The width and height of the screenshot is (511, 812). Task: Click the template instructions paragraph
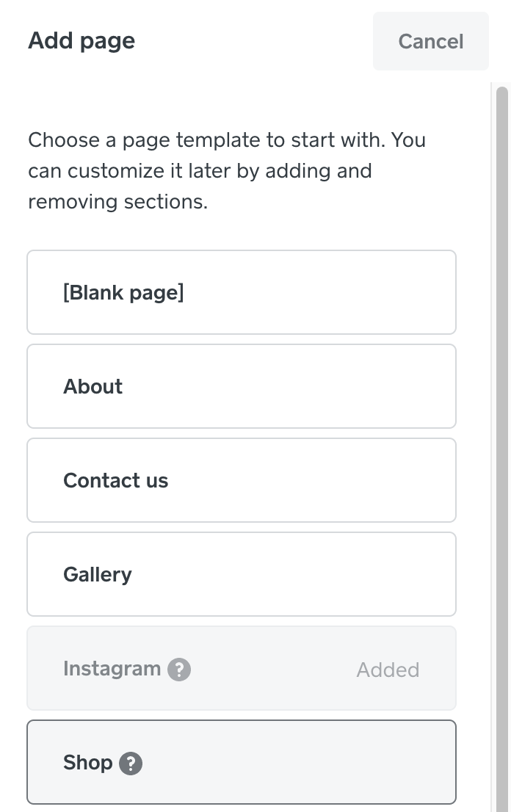[228, 170]
